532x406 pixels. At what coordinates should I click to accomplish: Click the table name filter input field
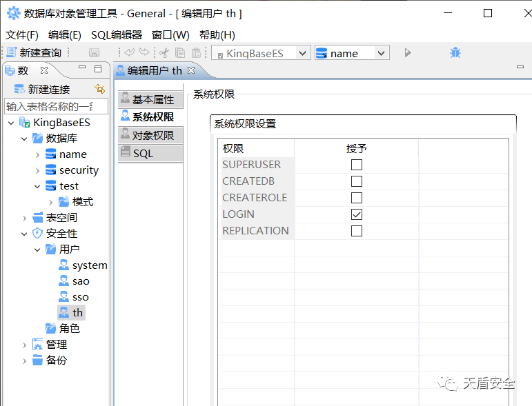[x=56, y=106]
